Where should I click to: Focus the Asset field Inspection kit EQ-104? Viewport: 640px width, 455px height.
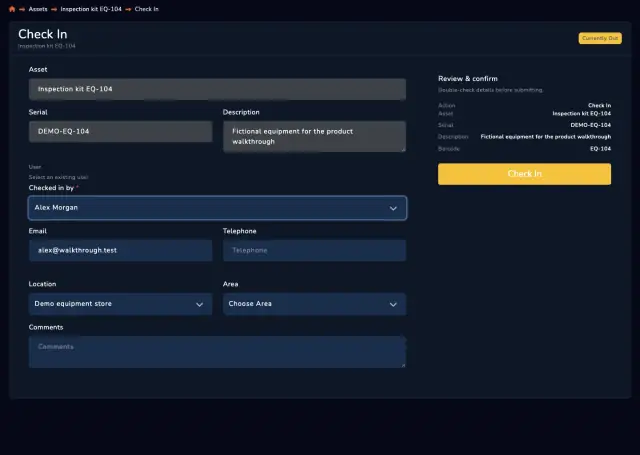coord(217,89)
